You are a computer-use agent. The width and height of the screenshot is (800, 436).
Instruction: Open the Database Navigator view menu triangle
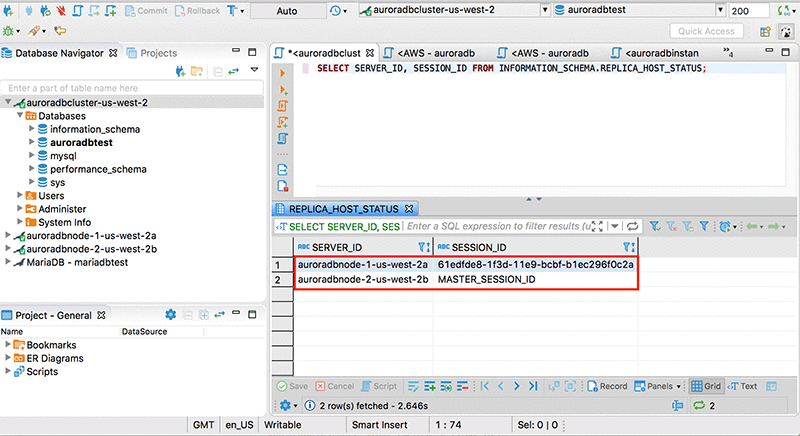click(x=255, y=70)
